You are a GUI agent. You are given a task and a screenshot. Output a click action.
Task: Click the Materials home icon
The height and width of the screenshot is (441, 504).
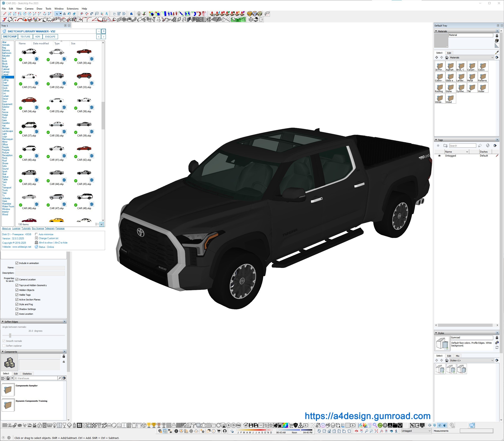tap(447, 58)
